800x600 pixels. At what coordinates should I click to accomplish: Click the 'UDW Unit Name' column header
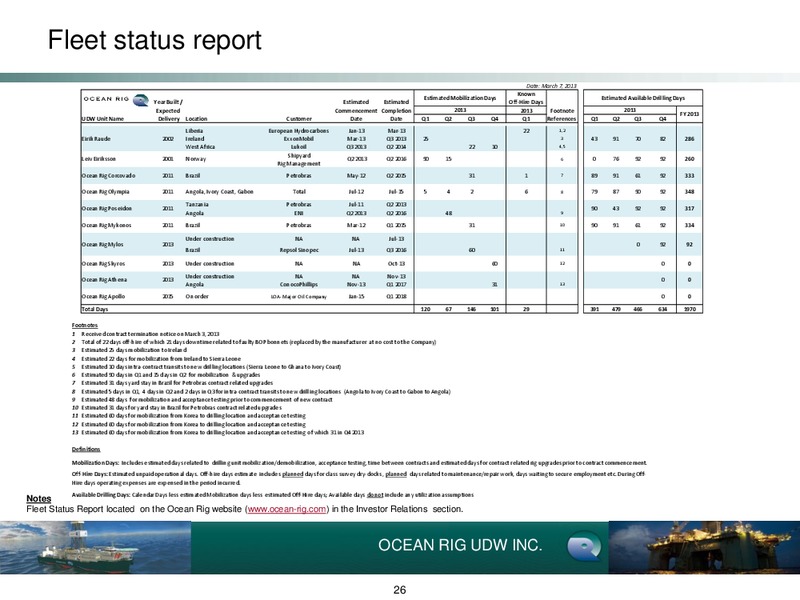[103, 119]
